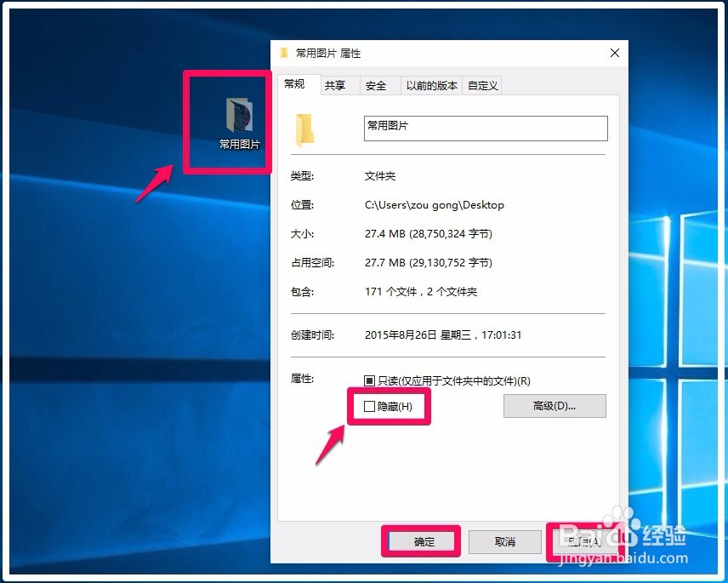Tick the 隐藏(H) checkbox

point(369,407)
